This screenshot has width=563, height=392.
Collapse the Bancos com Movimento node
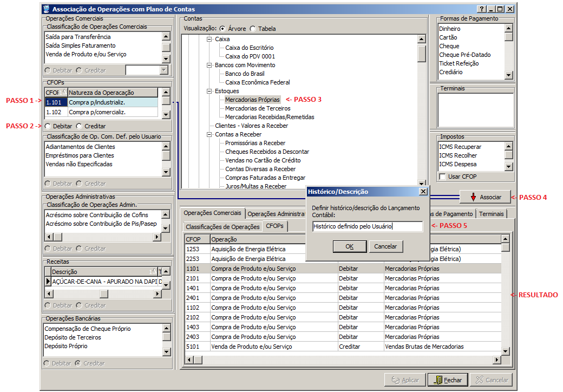pyautogui.click(x=210, y=65)
